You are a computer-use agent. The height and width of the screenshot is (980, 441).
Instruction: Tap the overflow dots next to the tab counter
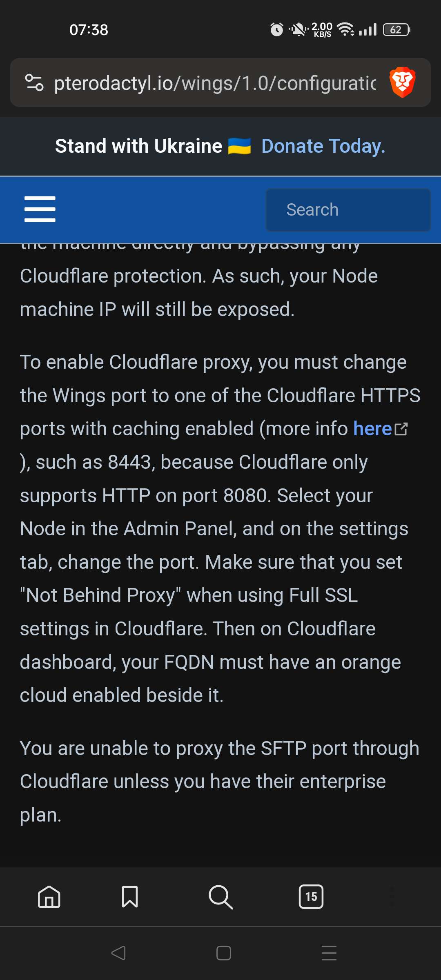(393, 897)
